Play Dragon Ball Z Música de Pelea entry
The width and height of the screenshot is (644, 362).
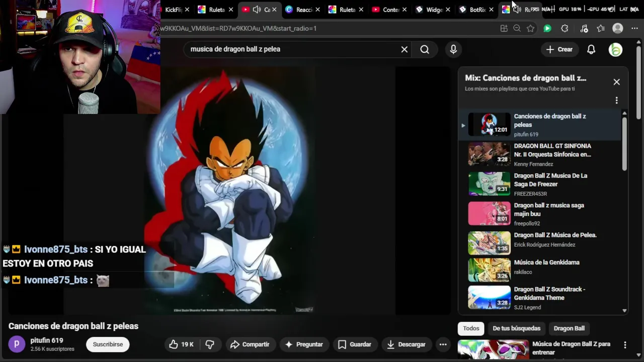pyautogui.click(x=539, y=243)
